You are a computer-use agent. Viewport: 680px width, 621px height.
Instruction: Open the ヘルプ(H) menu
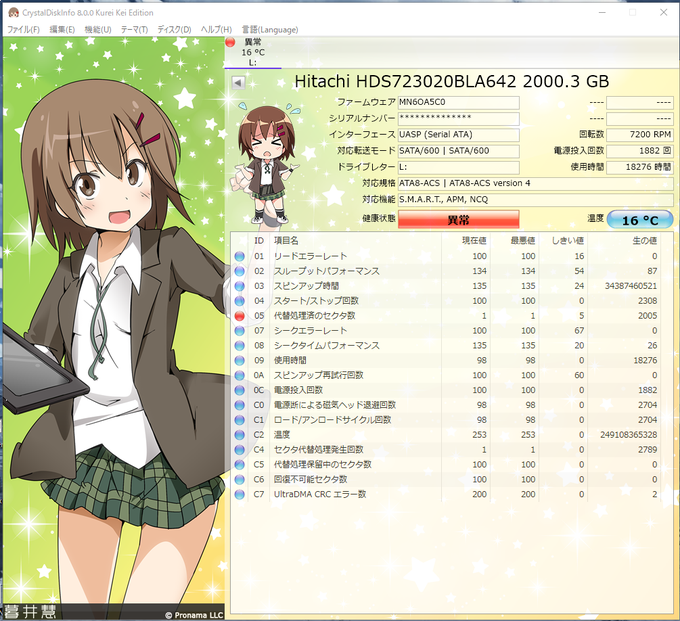click(x=216, y=29)
